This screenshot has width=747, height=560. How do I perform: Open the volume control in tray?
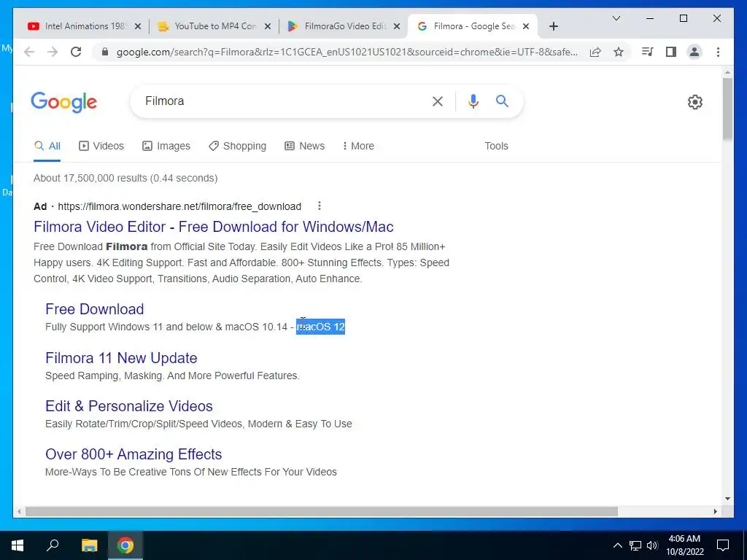(652, 545)
